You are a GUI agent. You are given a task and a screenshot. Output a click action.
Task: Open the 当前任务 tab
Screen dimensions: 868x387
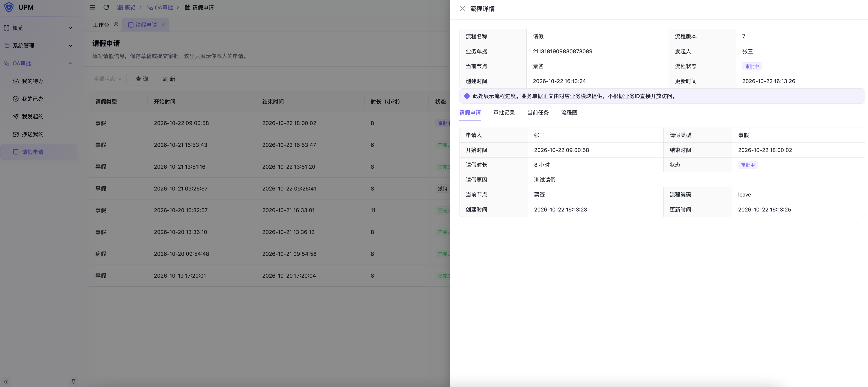pos(538,113)
